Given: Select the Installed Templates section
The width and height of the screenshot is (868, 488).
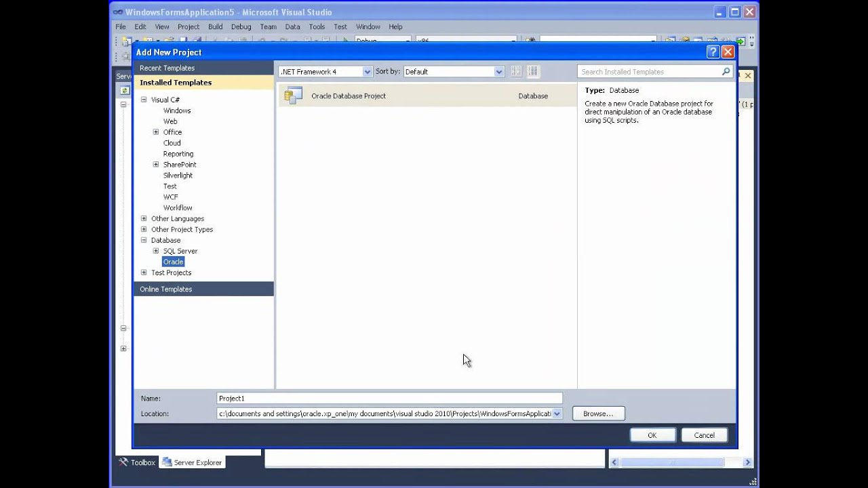Looking at the screenshot, I should pyautogui.click(x=203, y=83).
